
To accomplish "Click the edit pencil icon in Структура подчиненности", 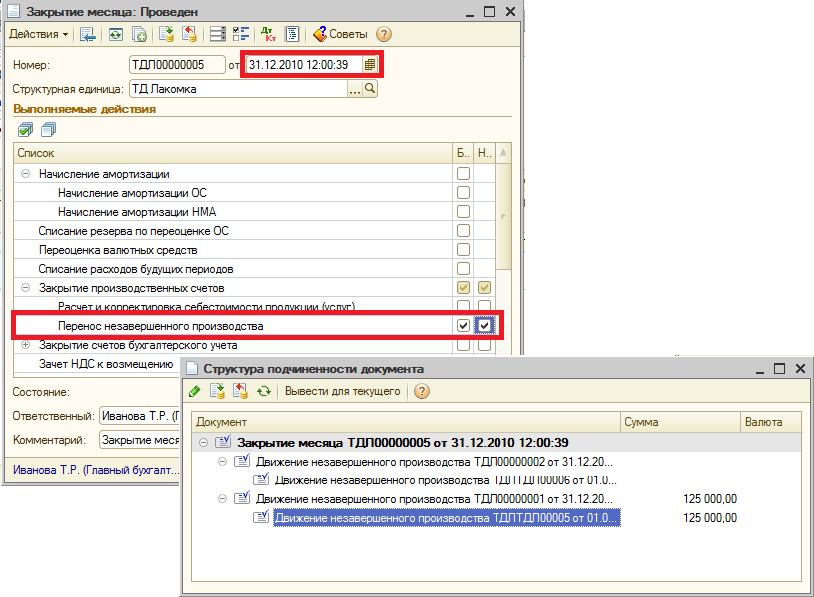I will coord(195,391).
